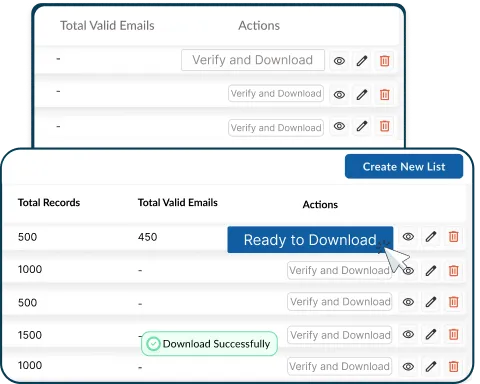Image resolution: width=480 pixels, height=384 pixels.
Task: Click the large Verify and Download button in back panel
Action: [253, 60]
